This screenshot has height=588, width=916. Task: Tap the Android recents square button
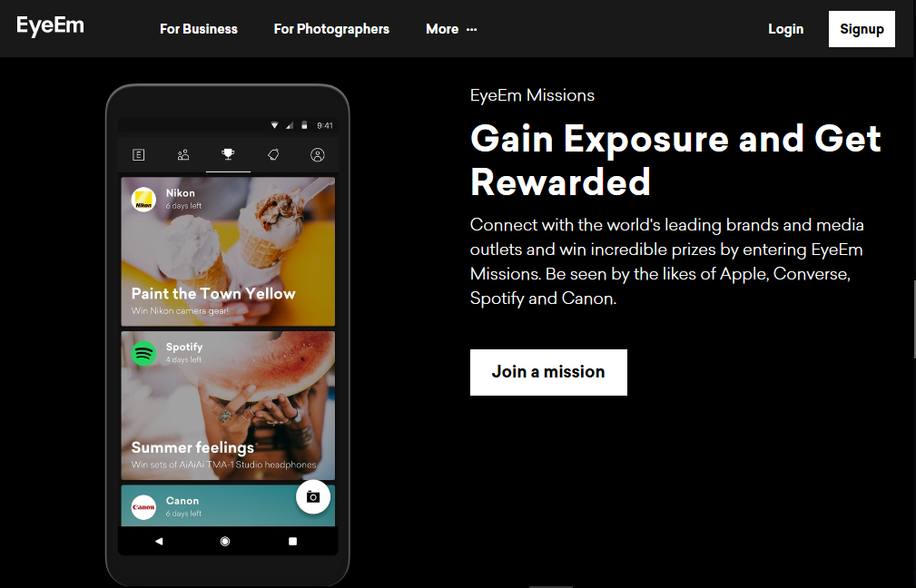click(x=292, y=542)
